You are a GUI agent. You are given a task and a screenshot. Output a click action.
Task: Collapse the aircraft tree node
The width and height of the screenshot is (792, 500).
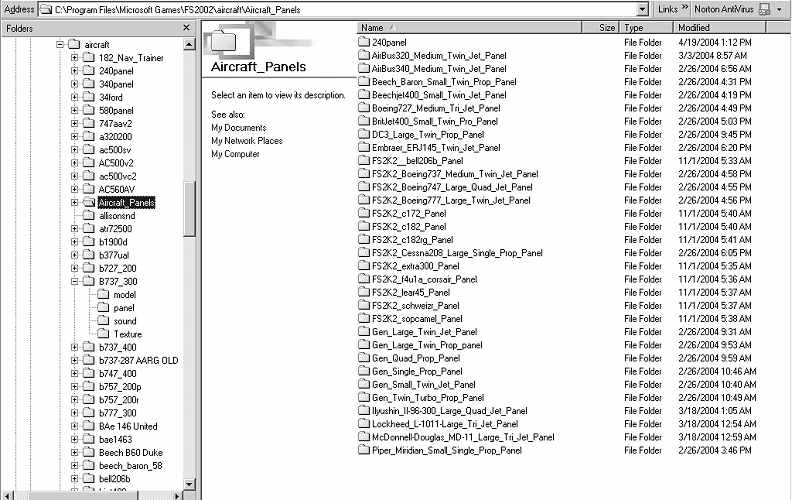click(x=60, y=44)
